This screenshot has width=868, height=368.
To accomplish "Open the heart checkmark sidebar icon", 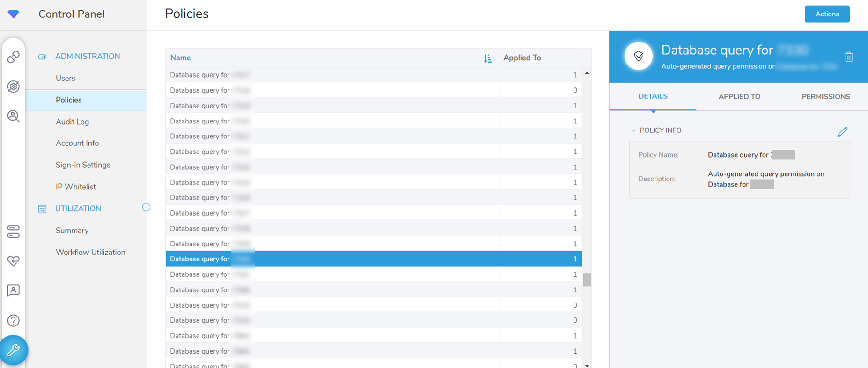I will coord(14,261).
